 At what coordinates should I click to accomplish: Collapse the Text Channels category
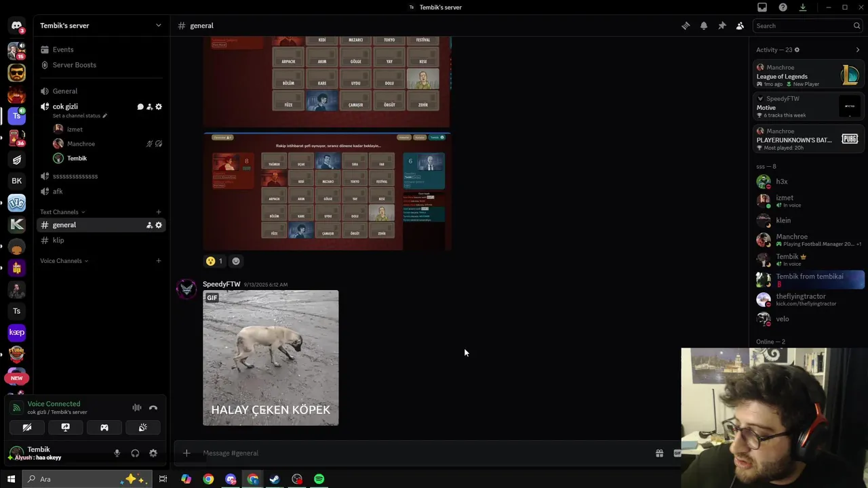tap(63, 212)
